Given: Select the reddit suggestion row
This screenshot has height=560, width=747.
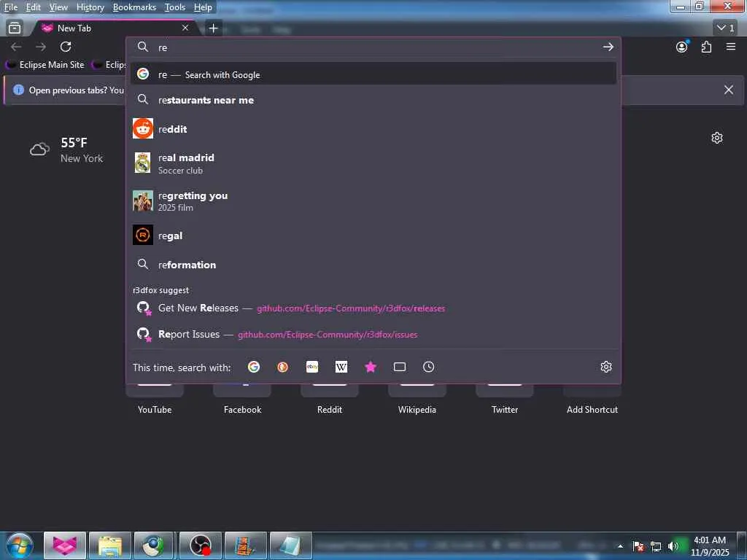Looking at the screenshot, I should pos(373,128).
